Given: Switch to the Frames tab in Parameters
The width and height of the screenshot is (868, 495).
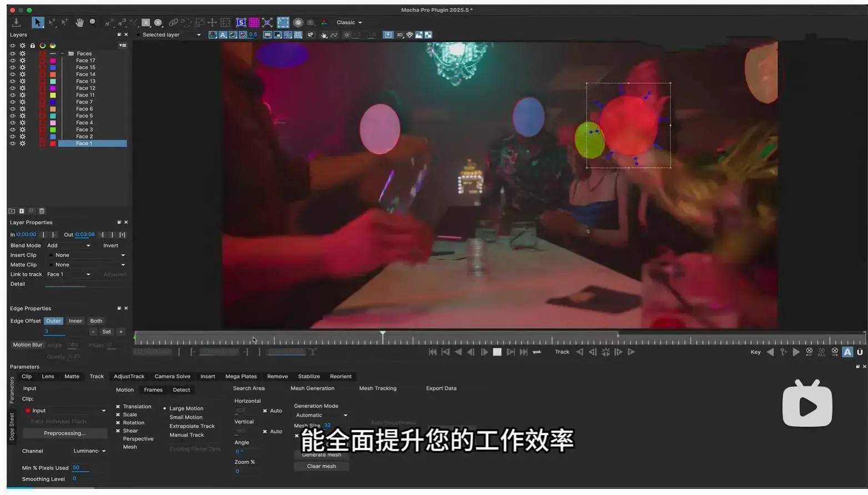Looking at the screenshot, I should [153, 390].
